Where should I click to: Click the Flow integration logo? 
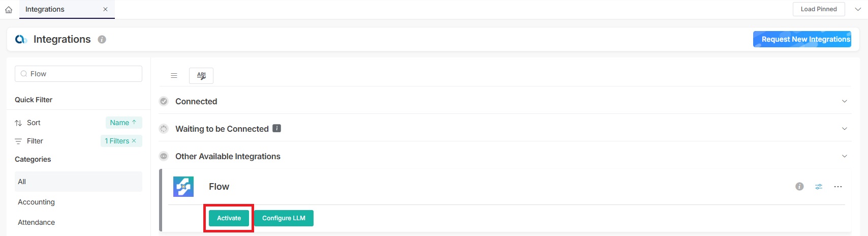click(183, 187)
